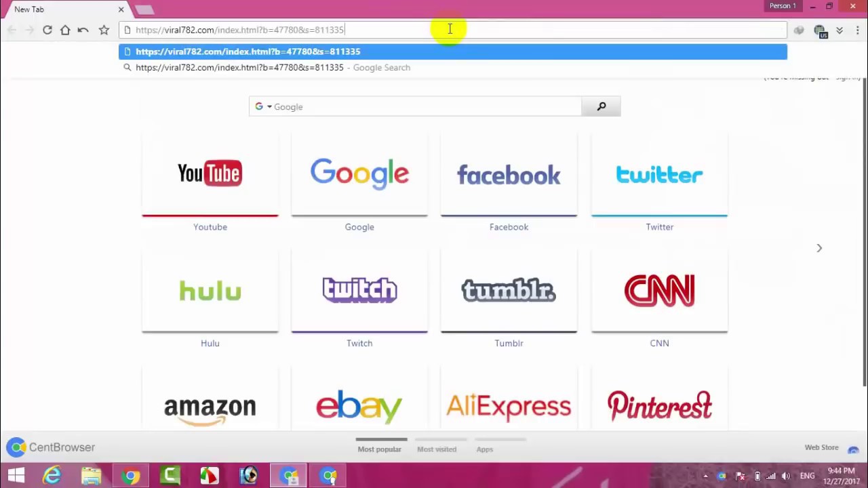Click the undo closed tab arrow icon
Viewport: 868px width, 488px height.
click(x=83, y=30)
